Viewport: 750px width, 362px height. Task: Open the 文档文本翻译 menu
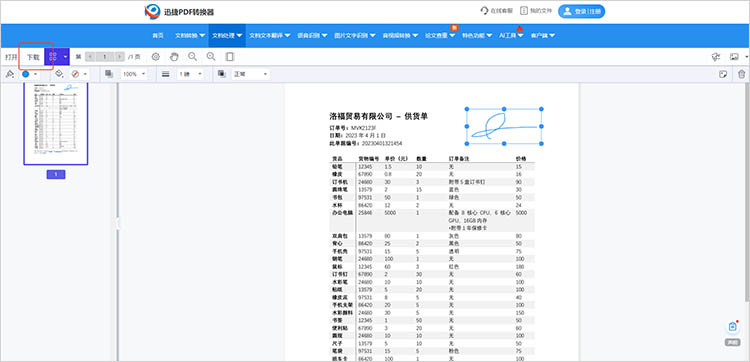269,35
